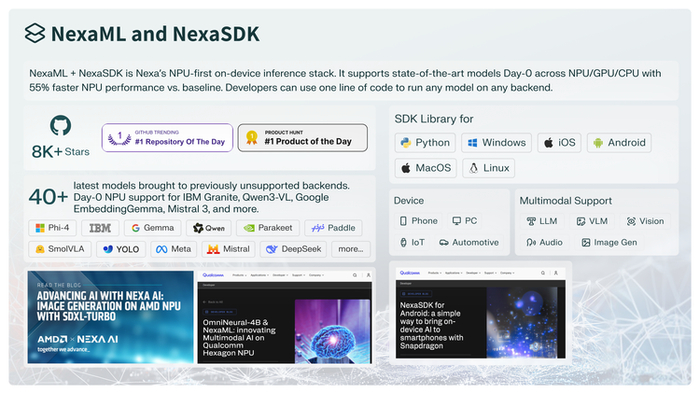Open NexaSDK for Android Snapdragon article
This screenshot has width=700, height=394.
coord(480,313)
